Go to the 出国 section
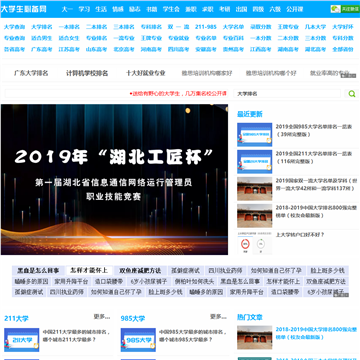 tap(241, 9)
